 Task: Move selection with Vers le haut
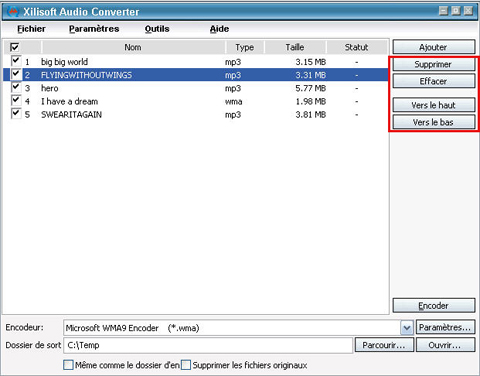pyautogui.click(x=434, y=105)
